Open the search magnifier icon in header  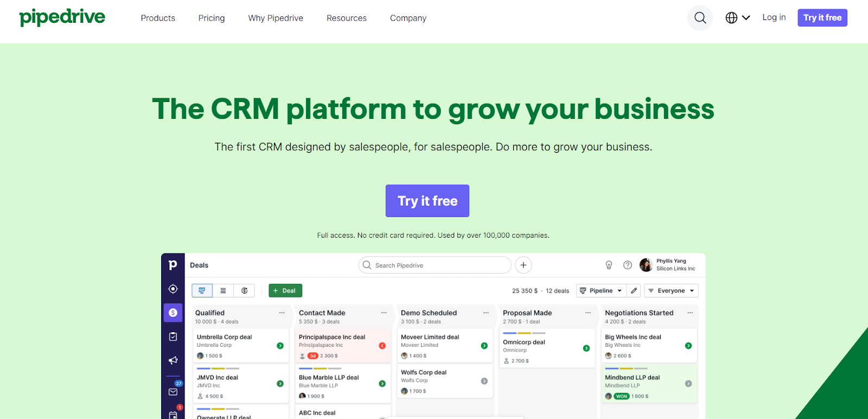point(700,18)
